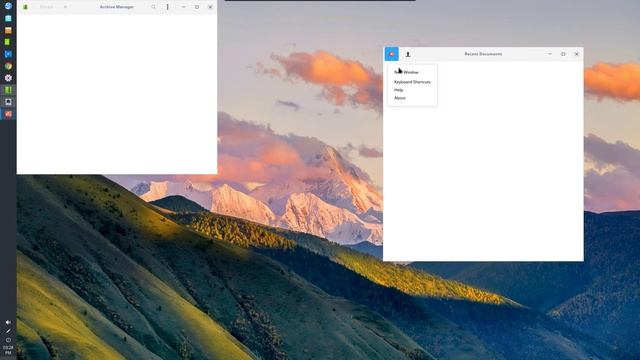Open search in Archive Manager header
Viewport: 640px width, 360px height.
pyautogui.click(x=153, y=7)
